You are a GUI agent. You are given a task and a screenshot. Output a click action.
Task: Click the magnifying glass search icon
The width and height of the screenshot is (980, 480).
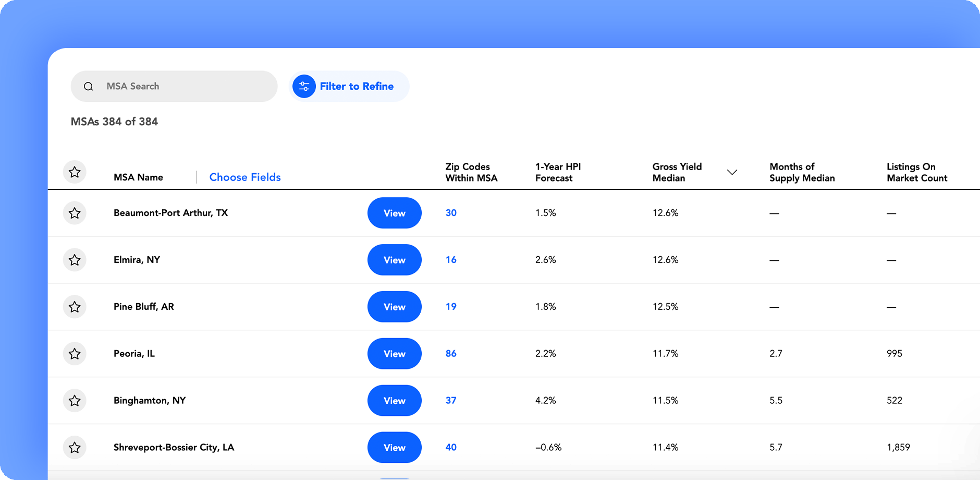pyautogui.click(x=89, y=86)
